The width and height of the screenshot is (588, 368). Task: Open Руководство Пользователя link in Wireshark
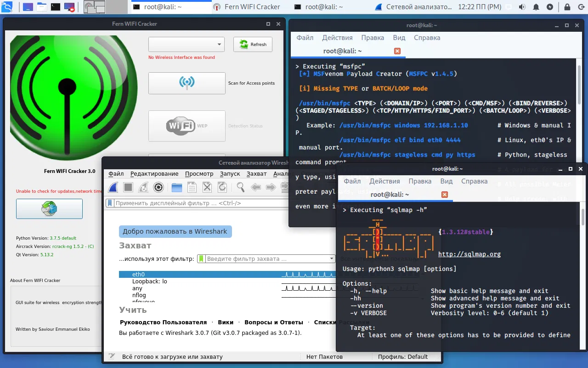point(163,322)
